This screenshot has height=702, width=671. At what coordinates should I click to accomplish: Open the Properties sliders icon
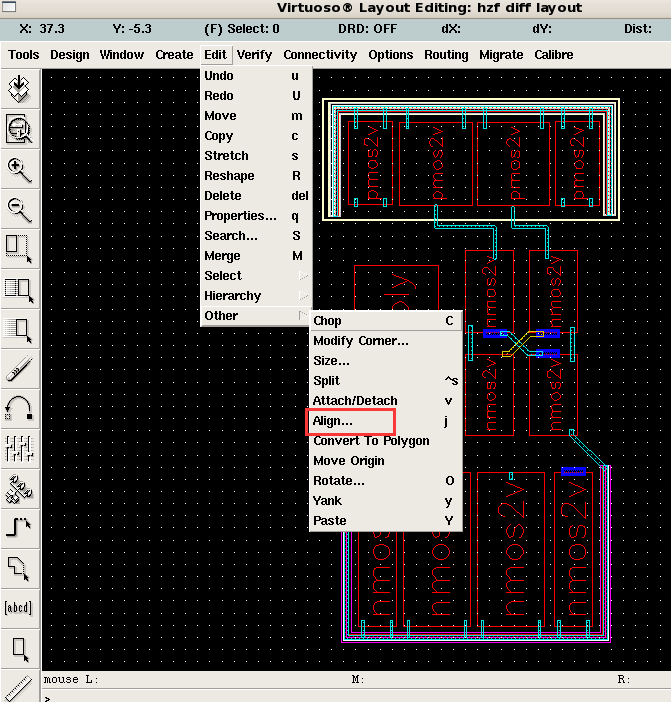(x=20, y=447)
